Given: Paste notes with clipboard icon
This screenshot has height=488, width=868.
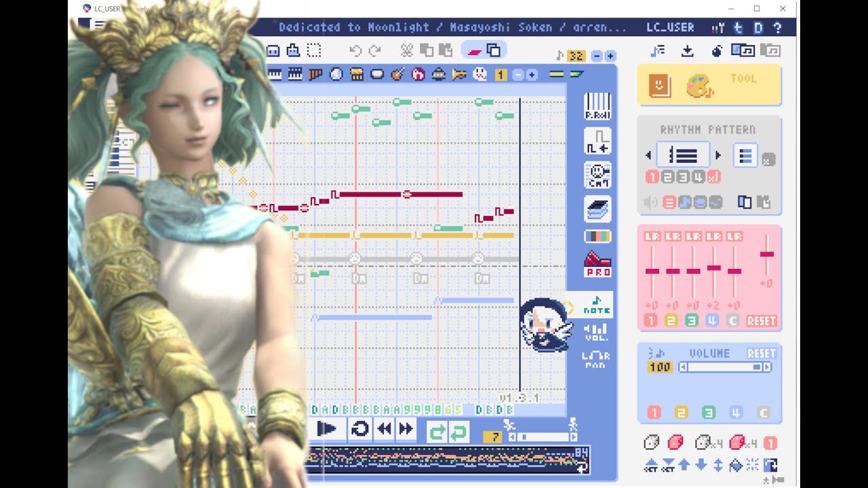Looking at the screenshot, I should (x=446, y=50).
